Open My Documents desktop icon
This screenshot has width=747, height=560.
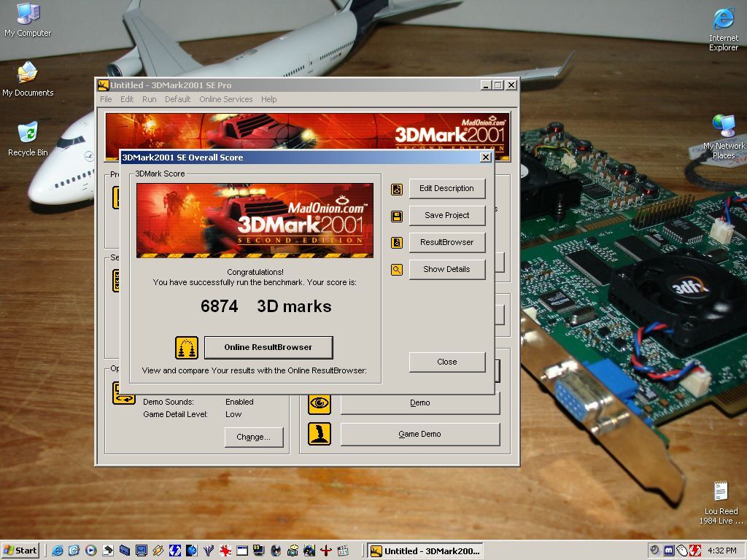28,79
